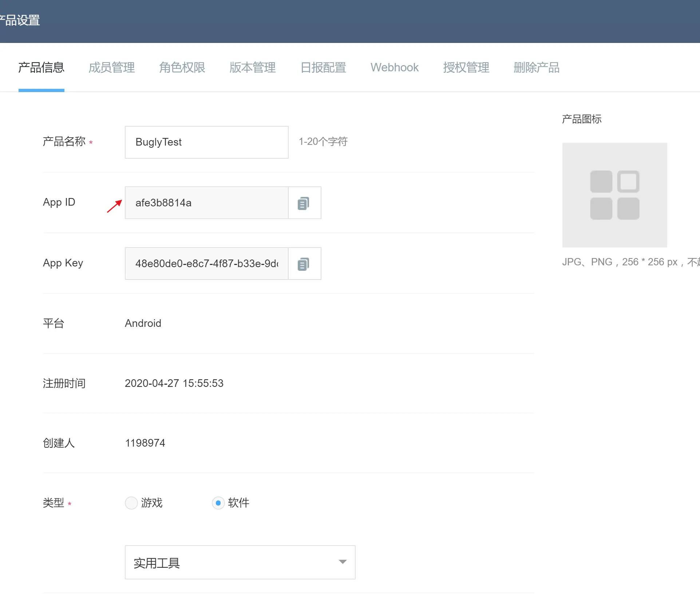Select the 软件 radio option
700x602 pixels.
click(x=218, y=503)
